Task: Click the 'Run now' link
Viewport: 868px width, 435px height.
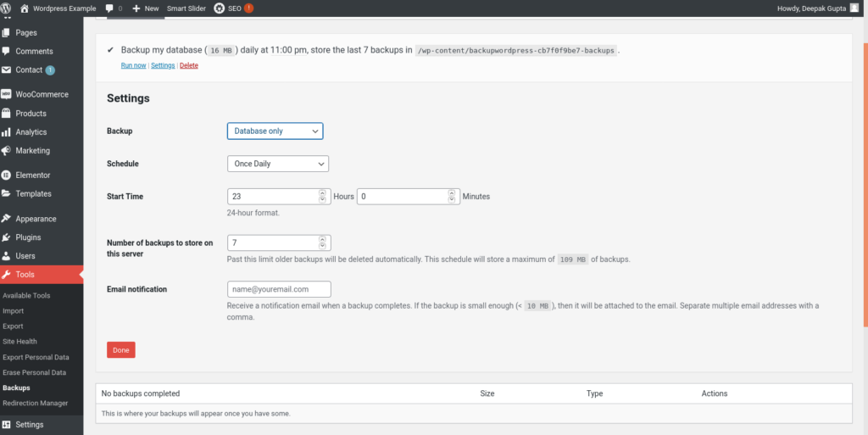Action: (133, 65)
